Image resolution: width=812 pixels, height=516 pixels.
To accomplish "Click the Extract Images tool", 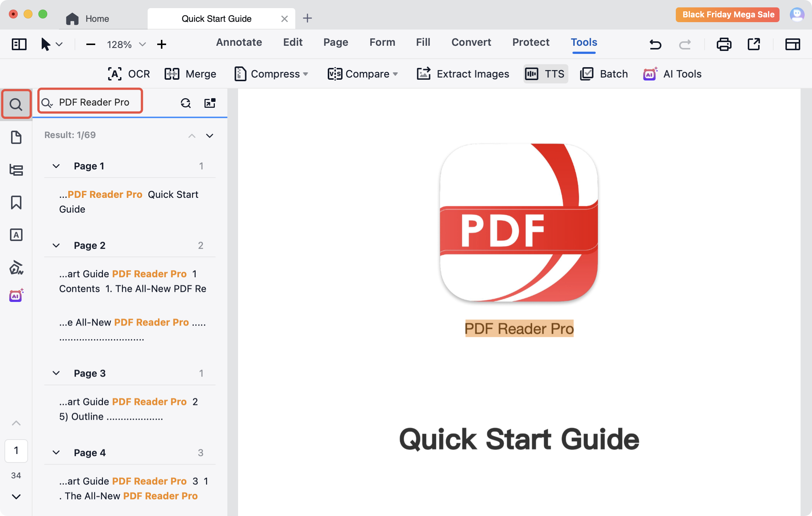I will [x=463, y=74].
